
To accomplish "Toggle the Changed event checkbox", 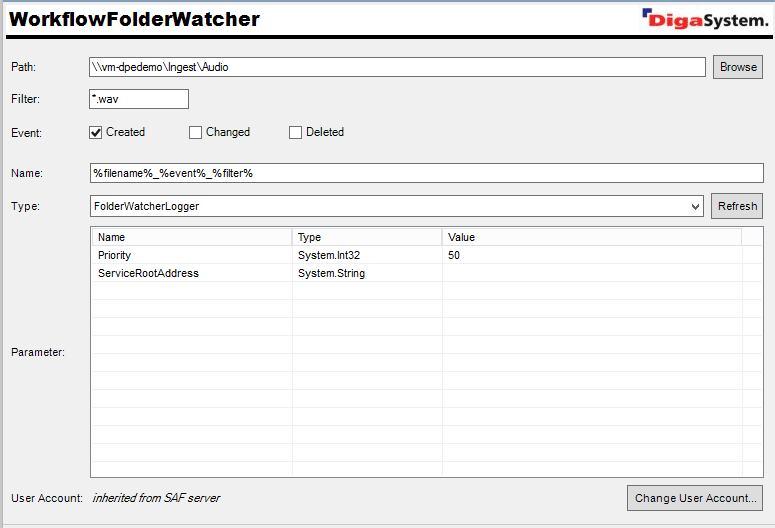I will (196, 132).
